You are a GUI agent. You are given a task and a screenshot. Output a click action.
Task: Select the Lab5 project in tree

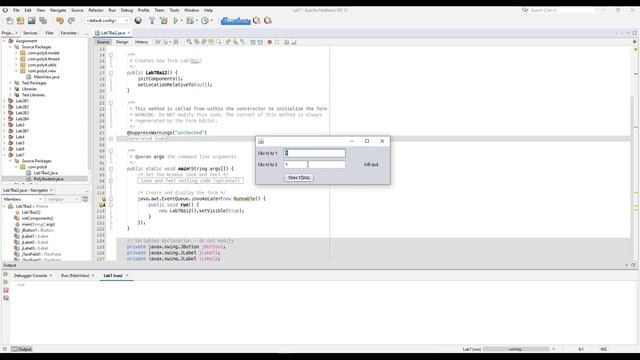pyautogui.click(x=20, y=143)
